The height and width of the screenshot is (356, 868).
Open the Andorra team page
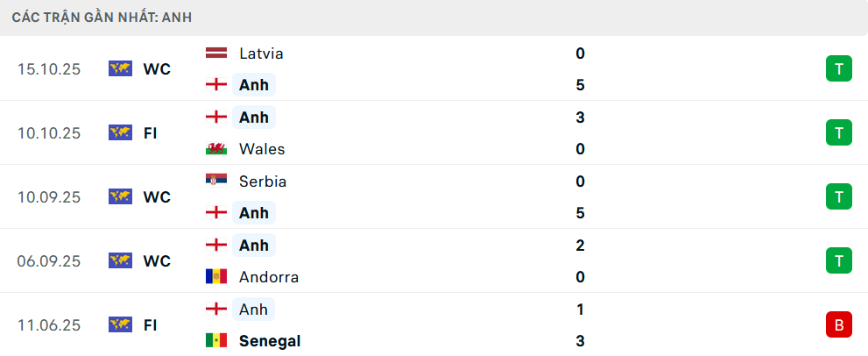point(269,277)
